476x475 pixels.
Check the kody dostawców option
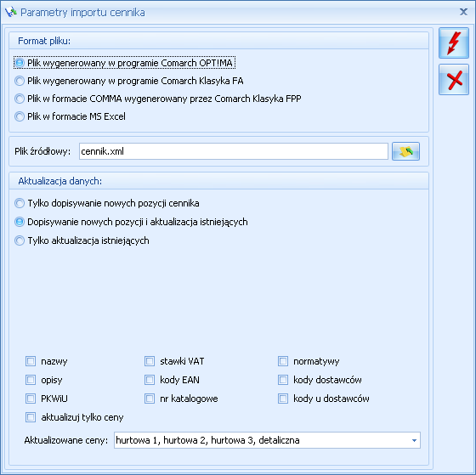[x=283, y=380]
